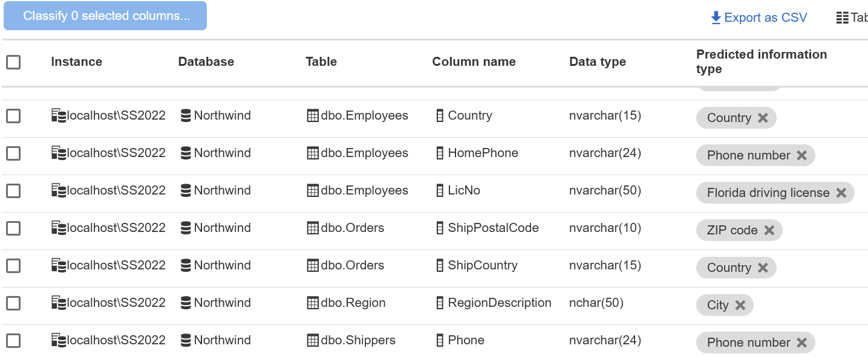Select the ShipCountry row checkbox
868x357 pixels.
coord(13,266)
